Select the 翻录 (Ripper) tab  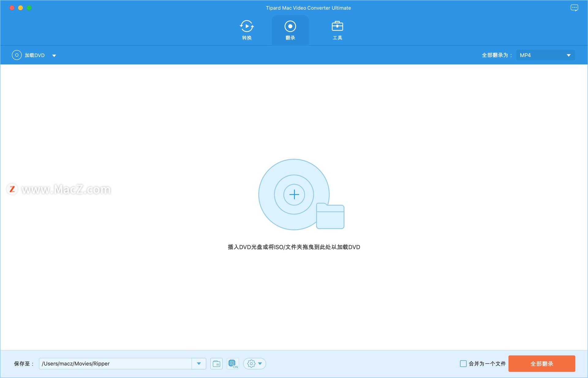[x=290, y=30]
